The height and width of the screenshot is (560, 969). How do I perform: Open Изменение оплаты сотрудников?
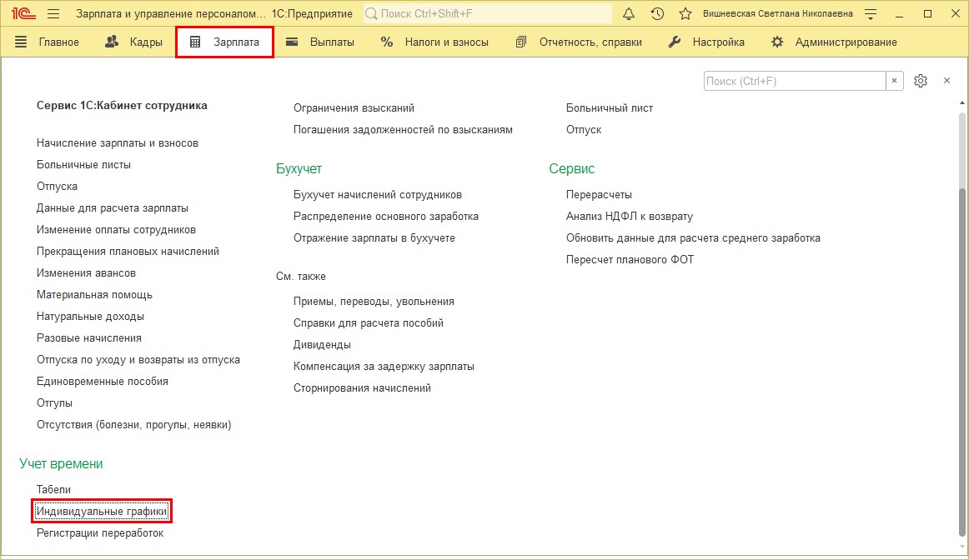(116, 230)
